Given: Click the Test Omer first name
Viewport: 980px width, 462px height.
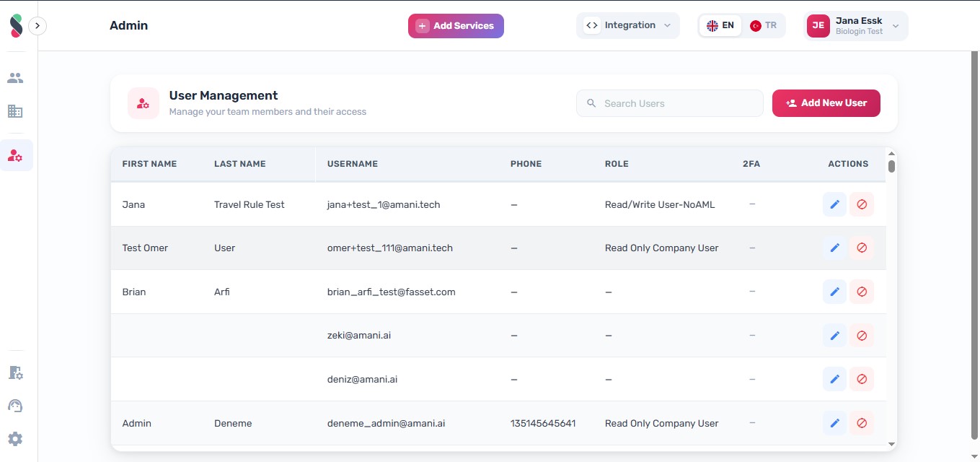Looking at the screenshot, I should (145, 248).
